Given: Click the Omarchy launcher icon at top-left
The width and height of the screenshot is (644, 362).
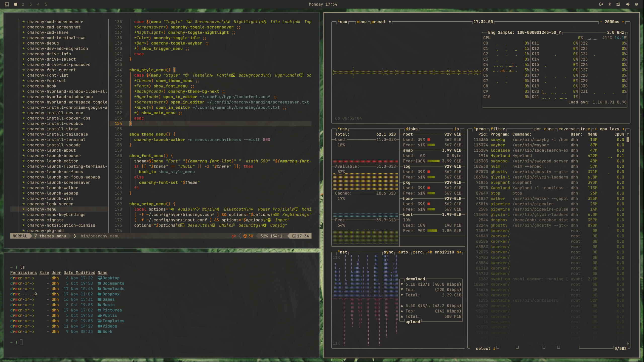Looking at the screenshot, I should tap(7, 4).
